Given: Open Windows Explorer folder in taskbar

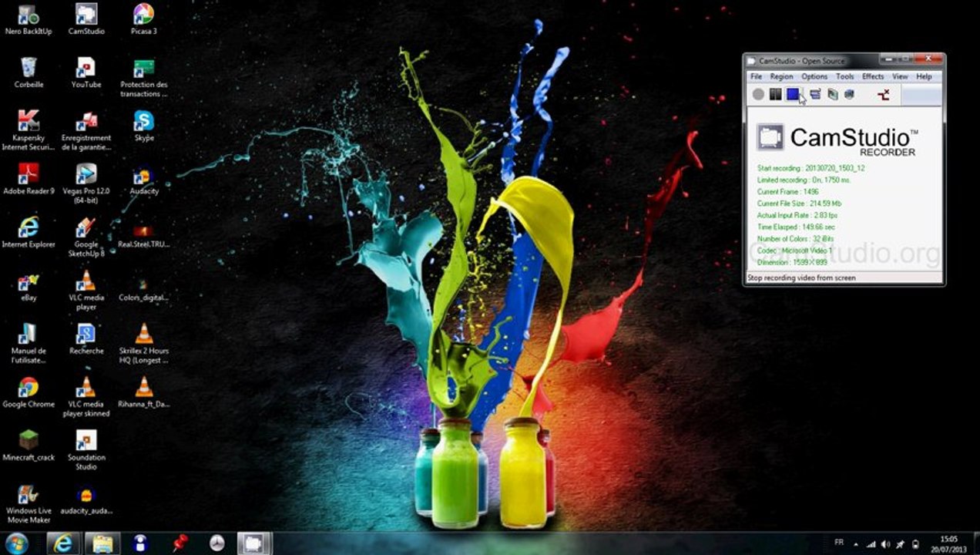Looking at the screenshot, I should coord(102,543).
